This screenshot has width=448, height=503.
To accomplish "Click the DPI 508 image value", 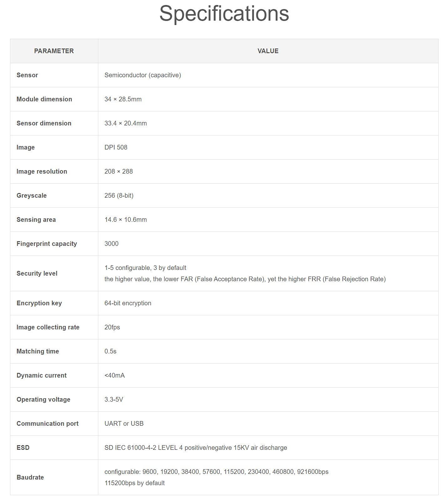I will coord(116,147).
